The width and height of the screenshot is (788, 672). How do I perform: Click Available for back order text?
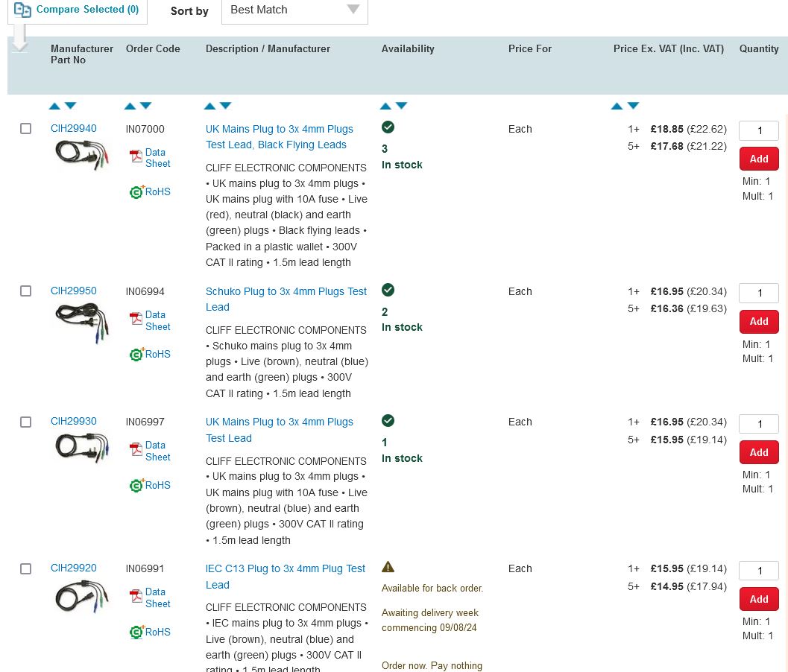(432, 588)
